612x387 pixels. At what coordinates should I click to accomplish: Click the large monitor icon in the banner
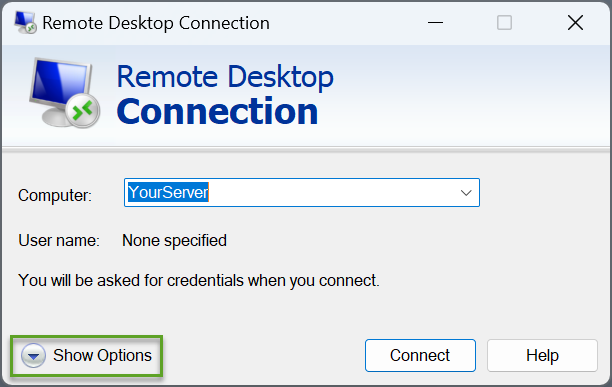pos(64,93)
